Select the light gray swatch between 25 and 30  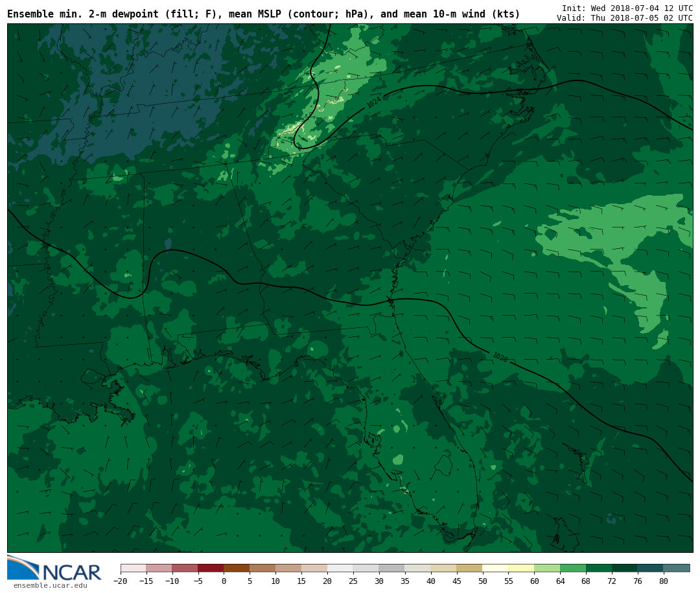366,568
